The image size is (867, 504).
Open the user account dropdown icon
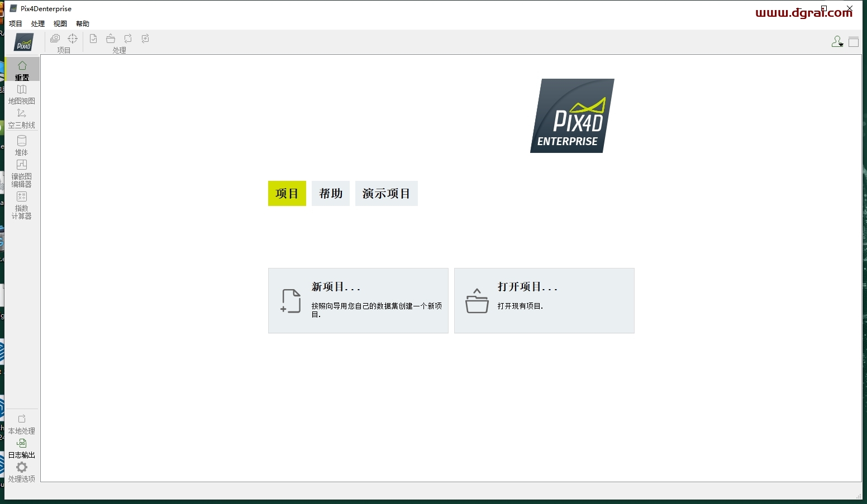click(x=837, y=42)
